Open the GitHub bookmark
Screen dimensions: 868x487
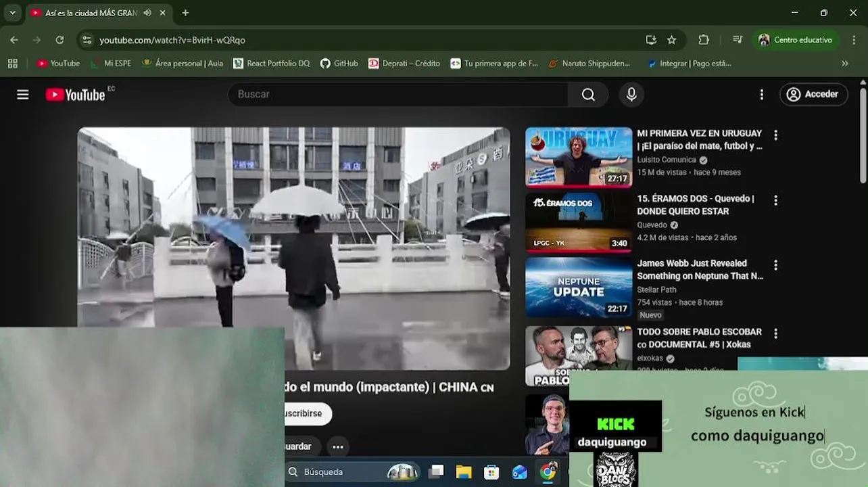339,63
